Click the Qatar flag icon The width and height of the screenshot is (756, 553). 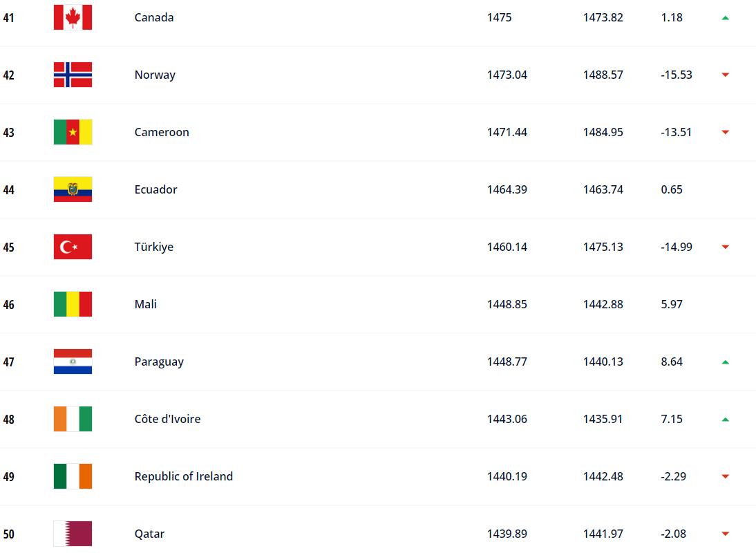[73, 534]
